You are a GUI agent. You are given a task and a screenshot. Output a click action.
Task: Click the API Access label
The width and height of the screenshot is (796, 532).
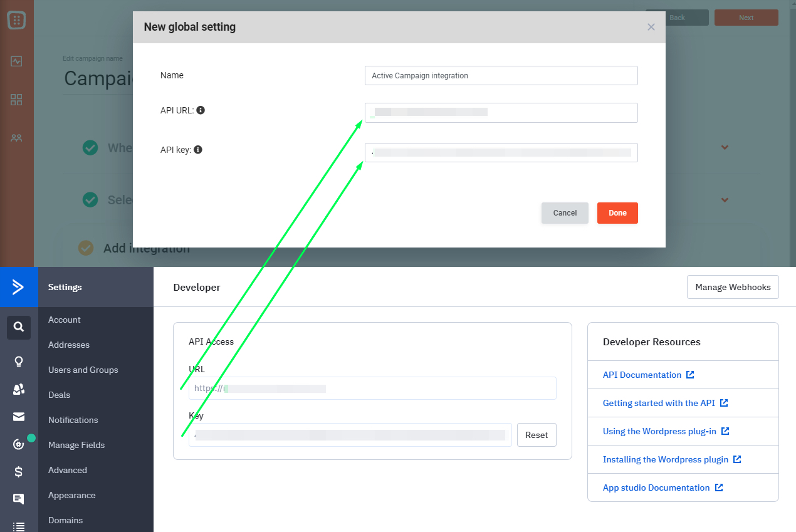pyautogui.click(x=211, y=342)
